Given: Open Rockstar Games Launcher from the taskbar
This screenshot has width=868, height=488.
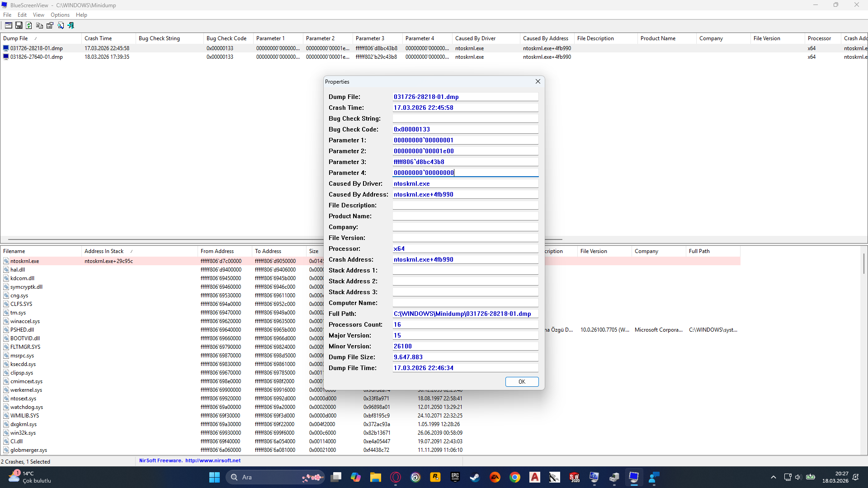Looking at the screenshot, I should coord(435,477).
